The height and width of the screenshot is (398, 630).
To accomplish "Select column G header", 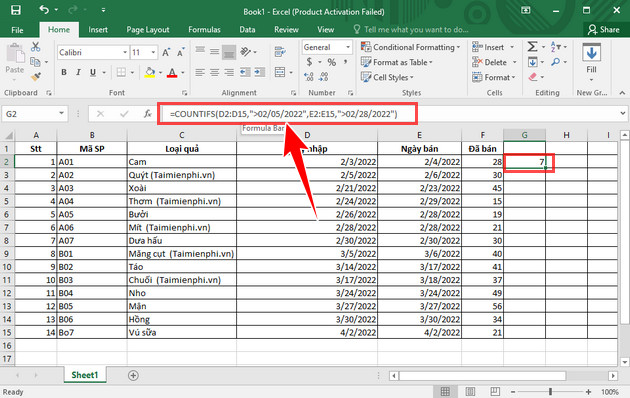I will point(524,135).
